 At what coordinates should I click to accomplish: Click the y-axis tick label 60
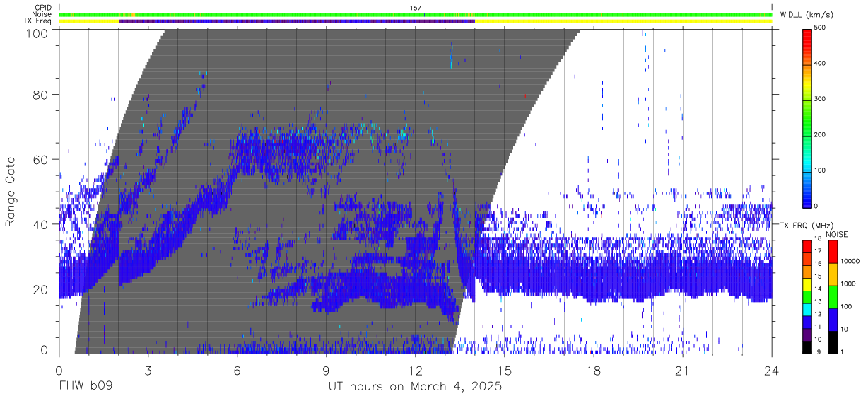[x=41, y=159]
